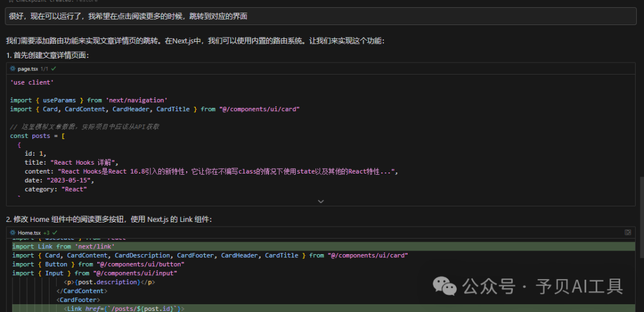The image size is (644, 312).
Task: Click the date "2023-05-15" line
Action: click(x=60, y=180)
